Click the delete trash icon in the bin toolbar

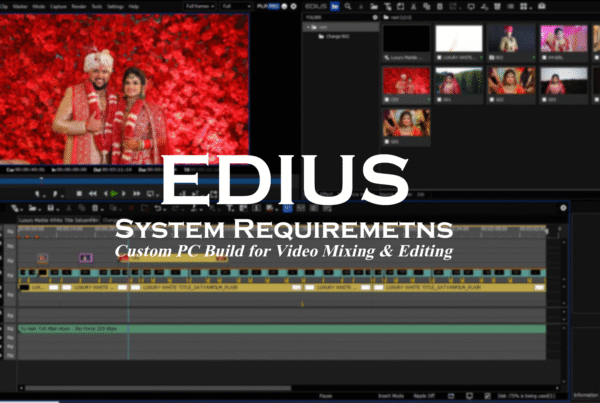[440, 7]
